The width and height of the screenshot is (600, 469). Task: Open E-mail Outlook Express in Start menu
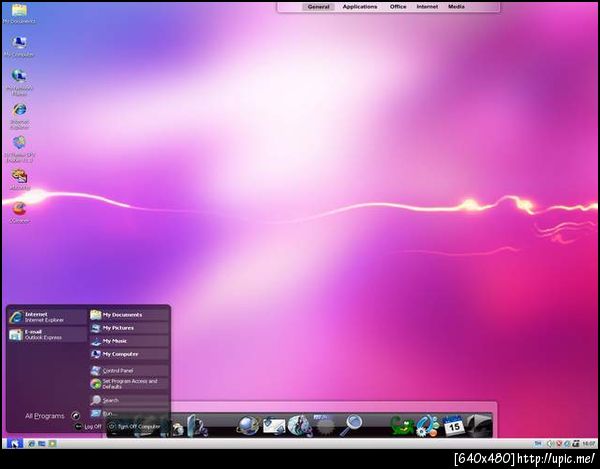(x=47, y=334)
